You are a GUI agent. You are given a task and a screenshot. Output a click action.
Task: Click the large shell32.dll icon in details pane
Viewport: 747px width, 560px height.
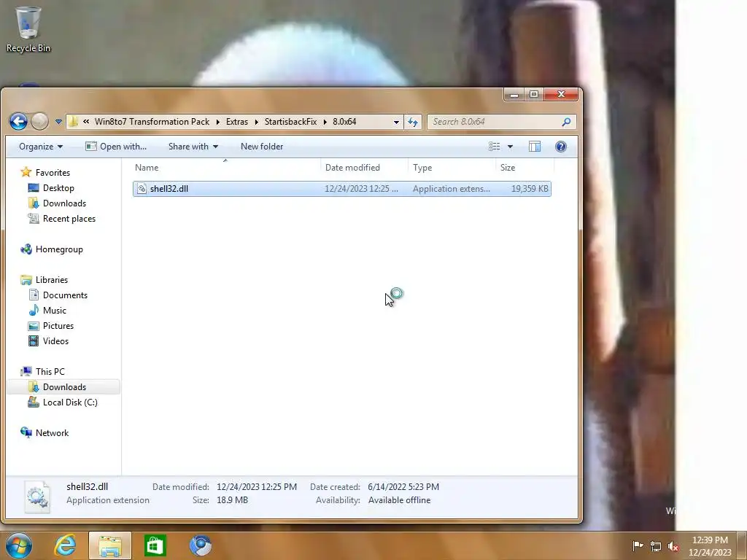[37, 497]
